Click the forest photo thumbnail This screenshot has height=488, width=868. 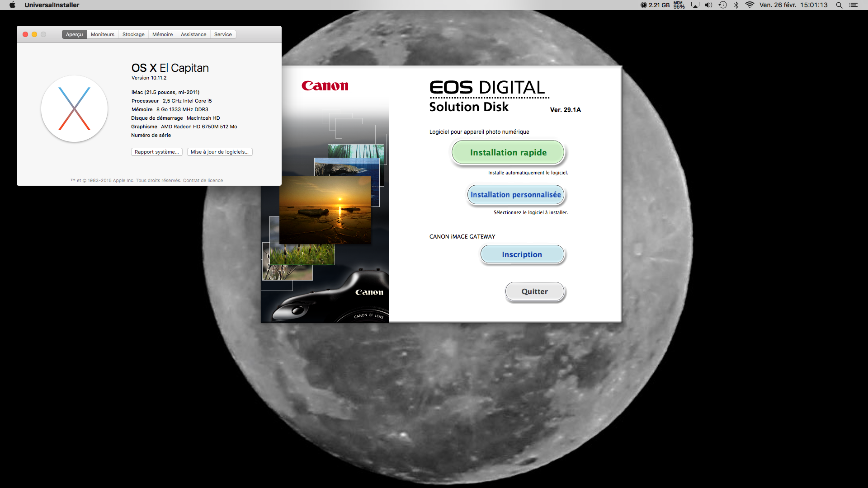[356, 151]
